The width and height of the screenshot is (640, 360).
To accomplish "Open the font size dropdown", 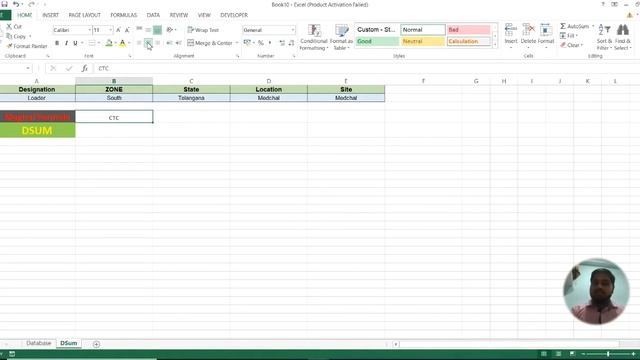I will pos(111,30).
